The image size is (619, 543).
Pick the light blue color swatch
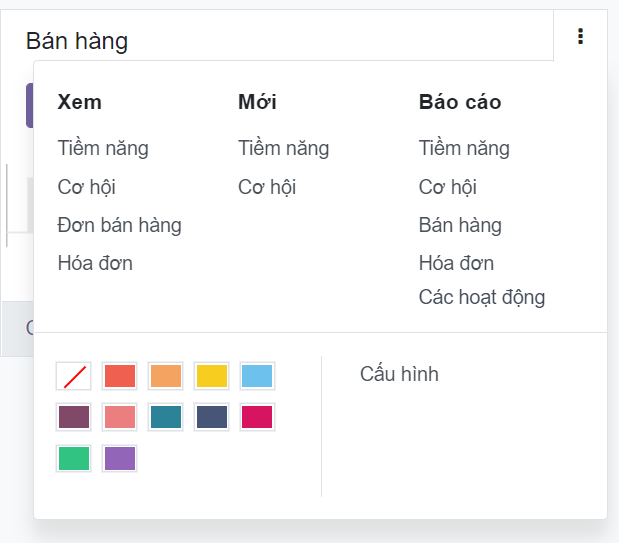coord(257,376)
